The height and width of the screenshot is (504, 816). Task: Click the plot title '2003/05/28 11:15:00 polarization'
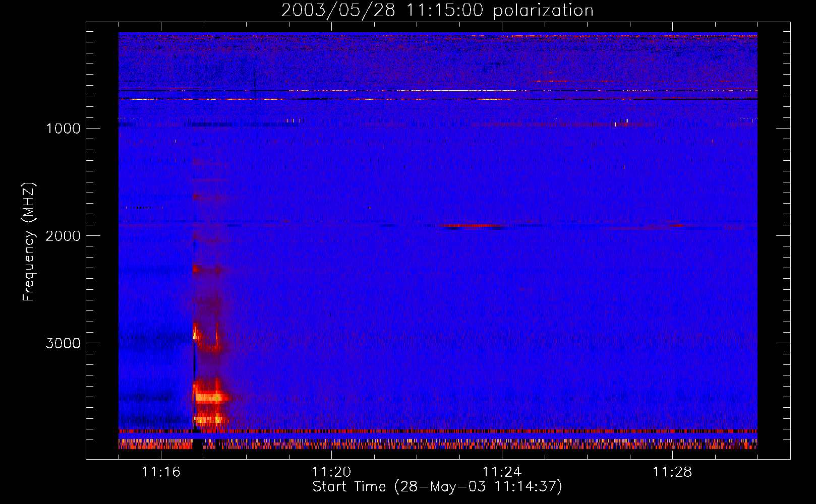(437, 10)
